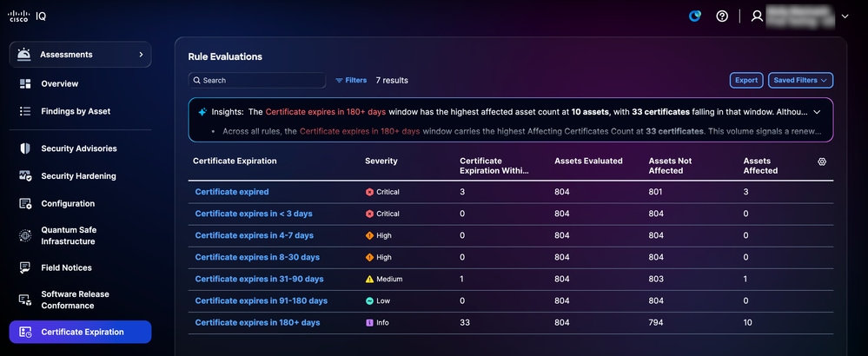Image resolution: width=868 pixels, height=356 pixels.
Task: Click the Configuration icon
Action: tap(25, 203)
